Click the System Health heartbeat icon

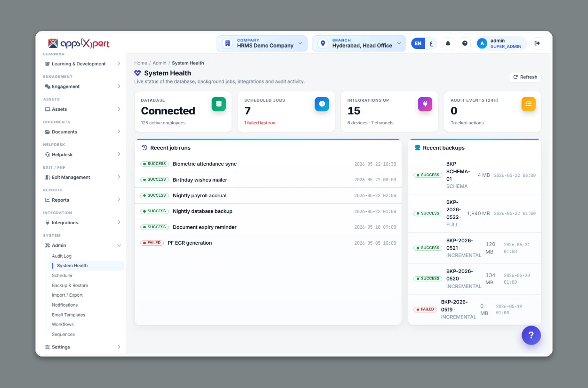[x=138, y=73]
